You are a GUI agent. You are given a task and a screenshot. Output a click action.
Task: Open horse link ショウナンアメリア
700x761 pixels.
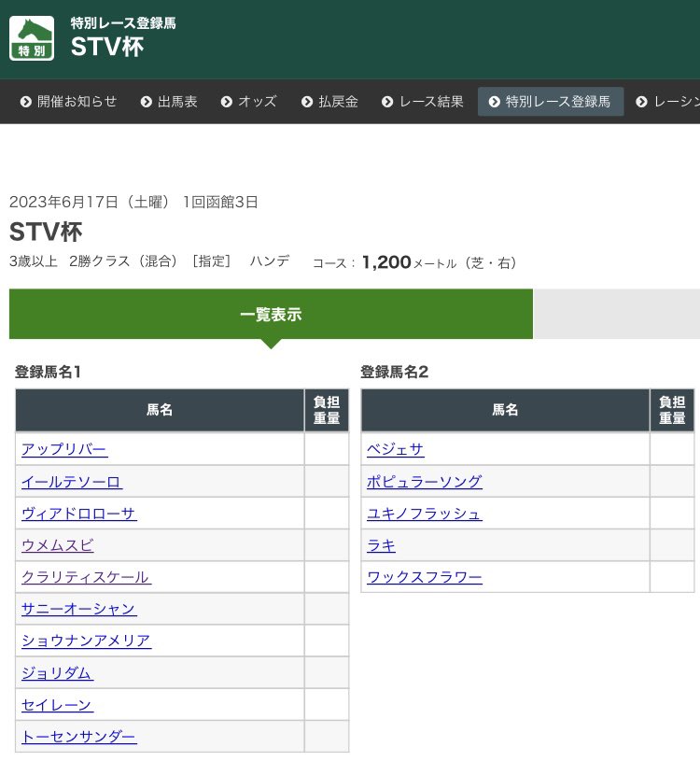pos(87,641)
